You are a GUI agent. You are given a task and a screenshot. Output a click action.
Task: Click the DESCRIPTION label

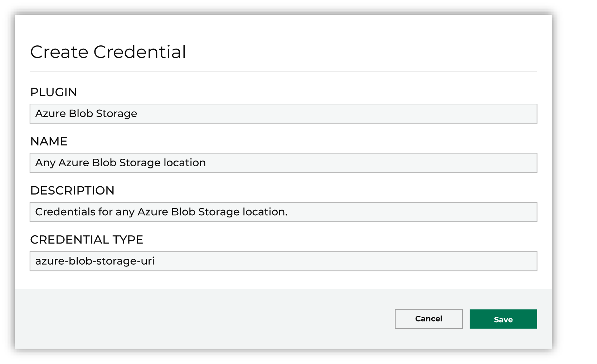(72, 191)
